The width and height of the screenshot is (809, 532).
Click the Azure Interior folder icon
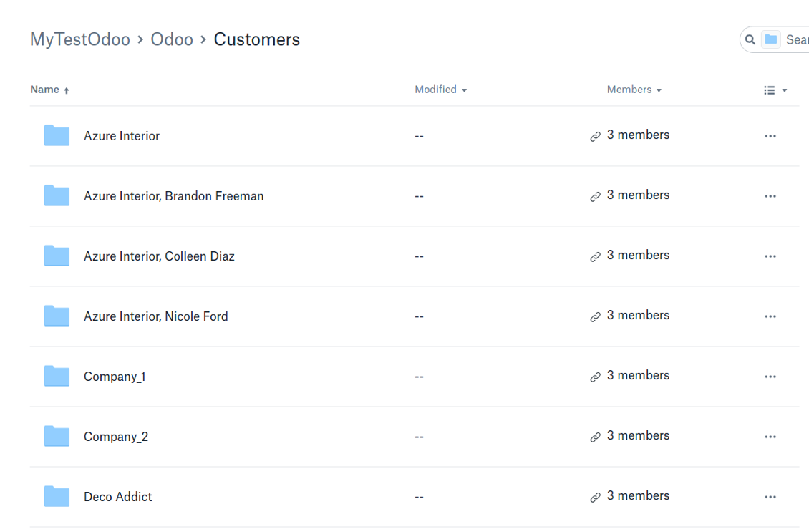click(x=57, y=135)
